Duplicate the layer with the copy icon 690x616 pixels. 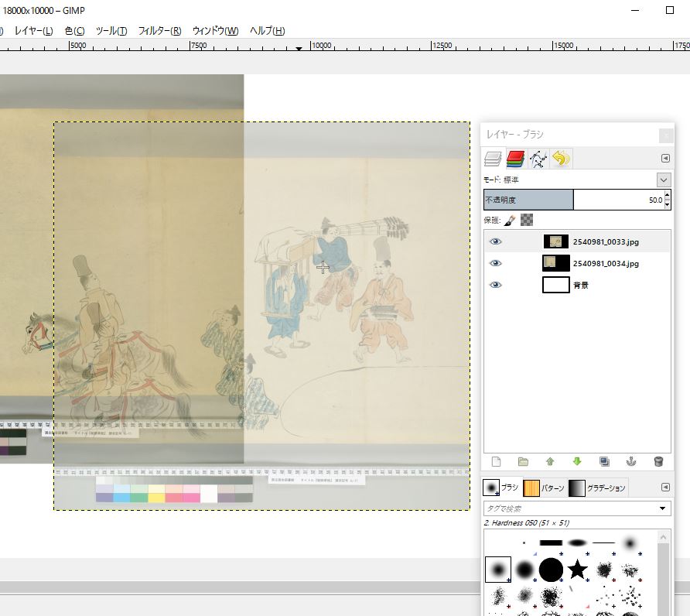[x=604, y=461]
